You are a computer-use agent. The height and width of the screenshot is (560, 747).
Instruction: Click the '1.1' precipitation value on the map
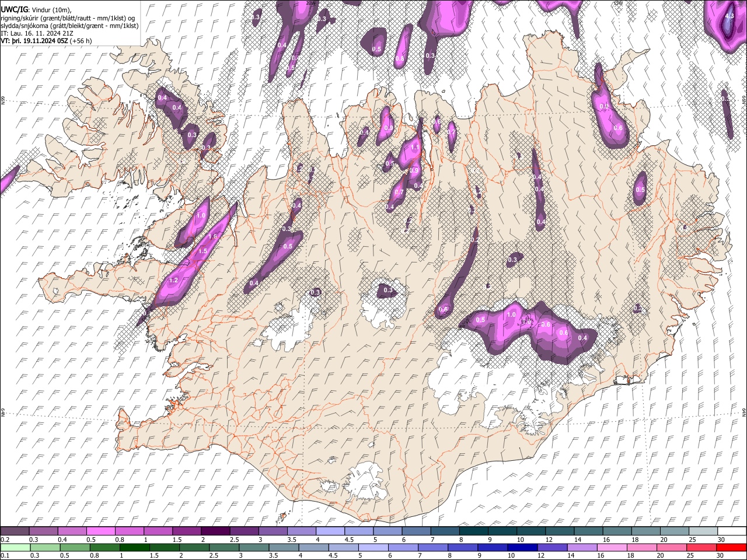415,148
